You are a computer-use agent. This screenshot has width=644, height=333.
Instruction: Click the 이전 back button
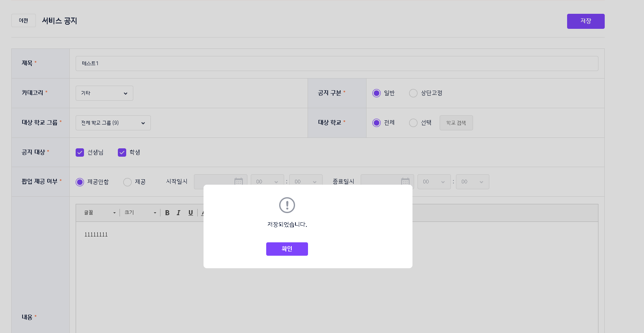point(23,20)
